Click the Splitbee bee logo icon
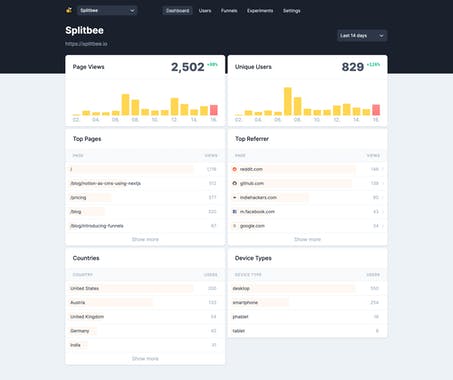The width and height of the screenshot is (453, 380). coord(69,10)
